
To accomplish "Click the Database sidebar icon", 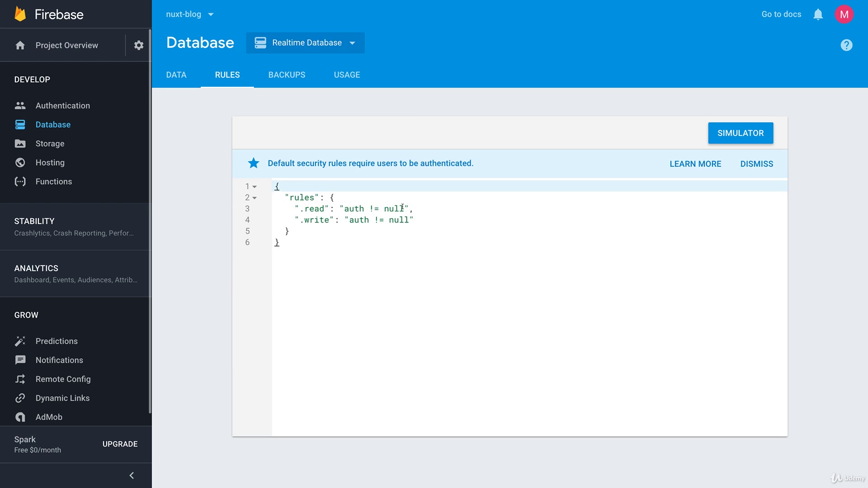I will 20,124.
